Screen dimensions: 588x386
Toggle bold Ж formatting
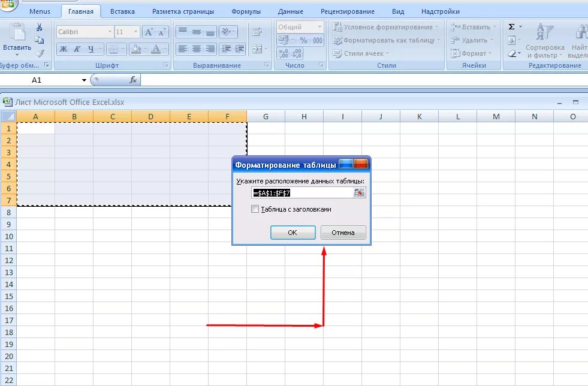64,49
